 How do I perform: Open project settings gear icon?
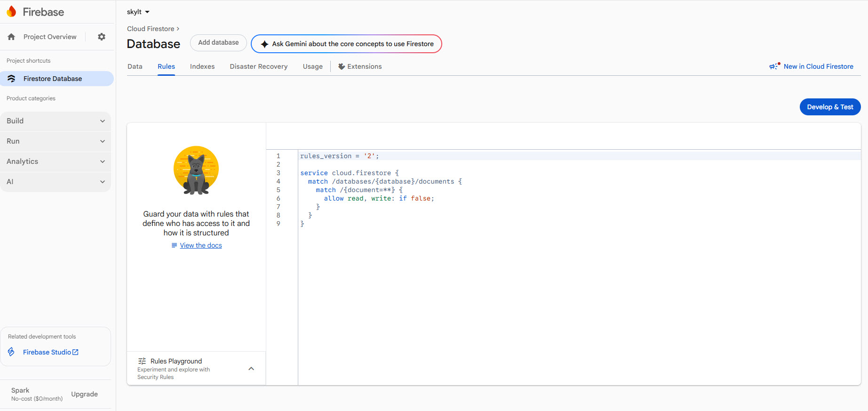pyautogui.click(x=102, y=37)
